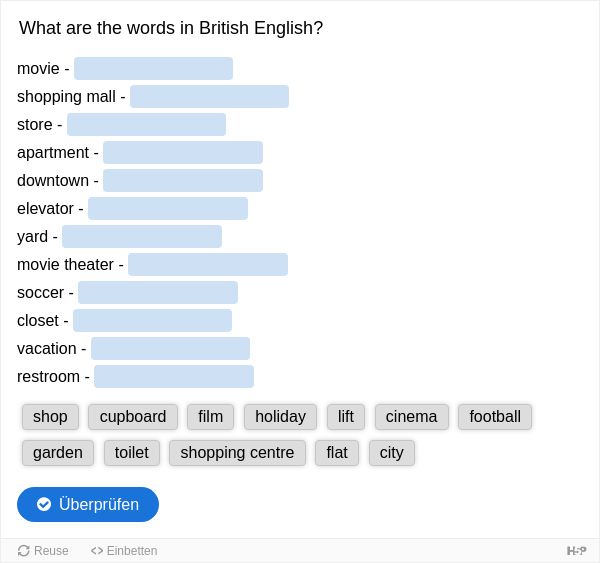Select the 'lift' word tile
The width and height of the screenshot is (600, 563).
346,416
